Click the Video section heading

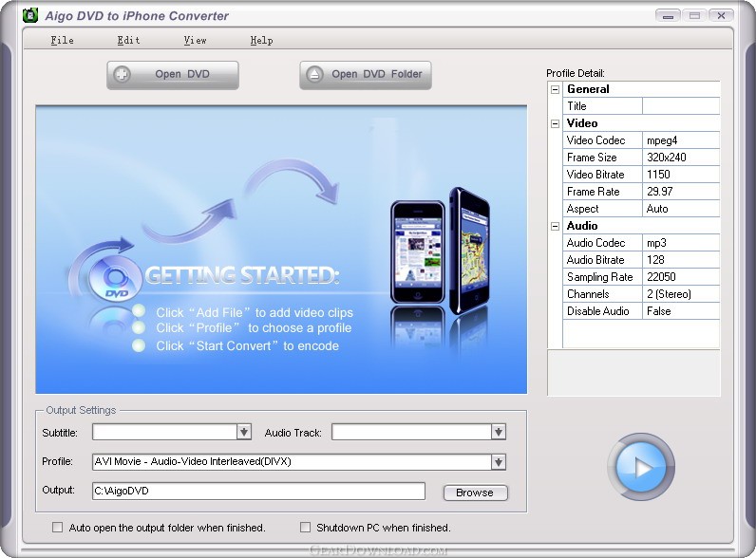tap(582, 123)
